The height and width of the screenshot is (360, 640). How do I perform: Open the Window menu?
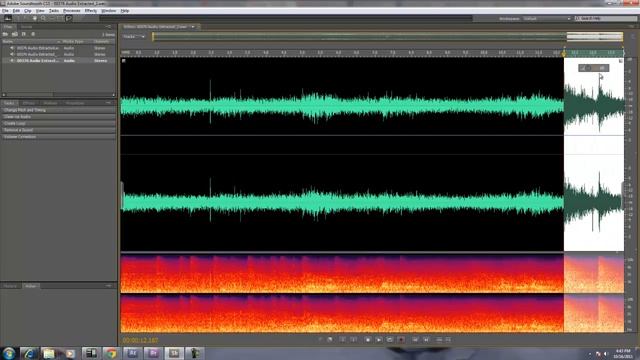109,11
